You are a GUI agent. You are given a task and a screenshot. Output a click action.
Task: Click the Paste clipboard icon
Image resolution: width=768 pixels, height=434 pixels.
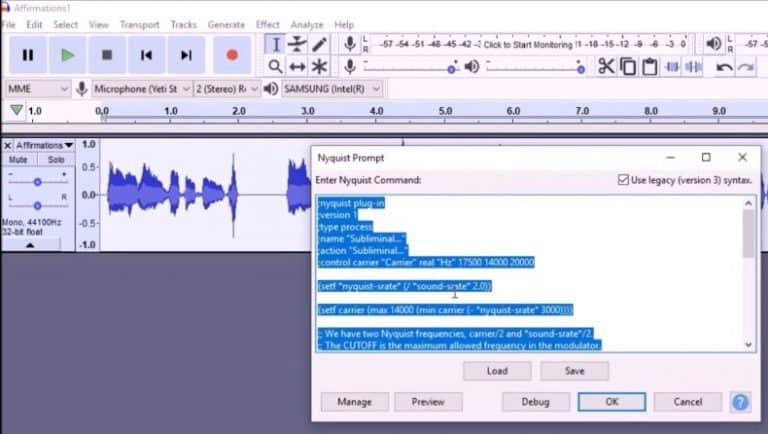click(649, 66)
